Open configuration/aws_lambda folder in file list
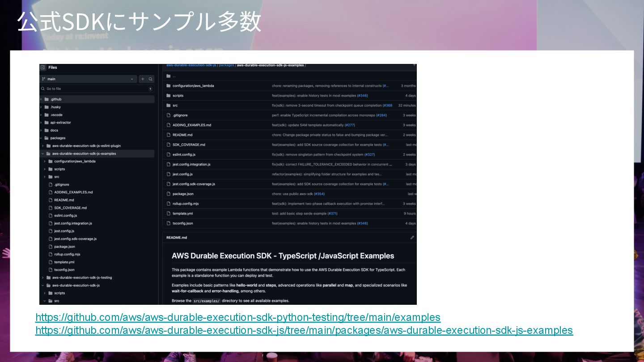644x362 pixels. [193, 86]
